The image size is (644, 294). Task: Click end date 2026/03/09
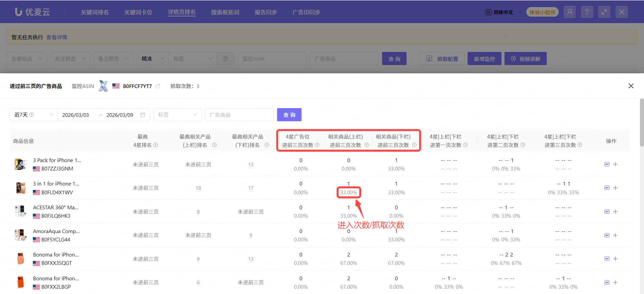pyautogui.click(x=120, y=115)
